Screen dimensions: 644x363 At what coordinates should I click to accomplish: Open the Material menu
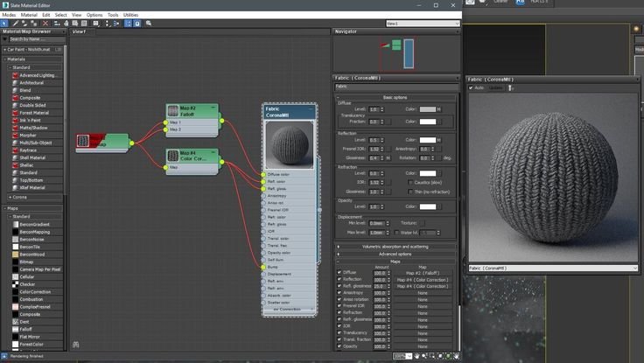pos(29,15)
